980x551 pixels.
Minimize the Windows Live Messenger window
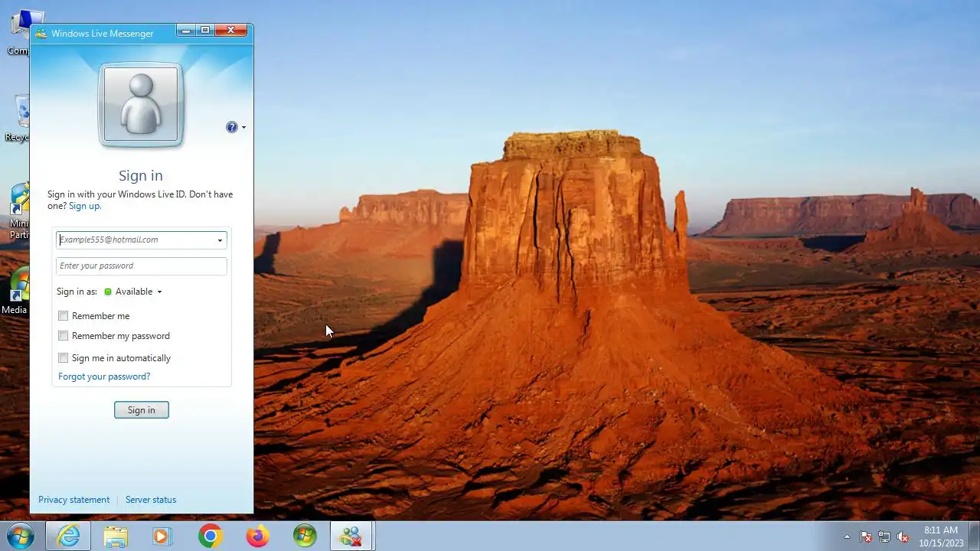point(186,31)
